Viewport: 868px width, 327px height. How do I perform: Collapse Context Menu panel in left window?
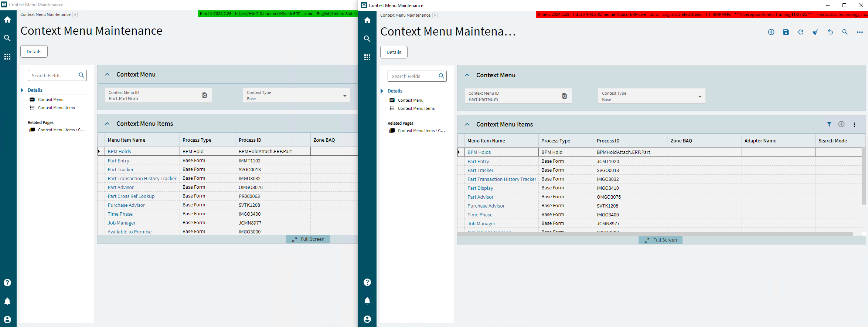point(107,74)
